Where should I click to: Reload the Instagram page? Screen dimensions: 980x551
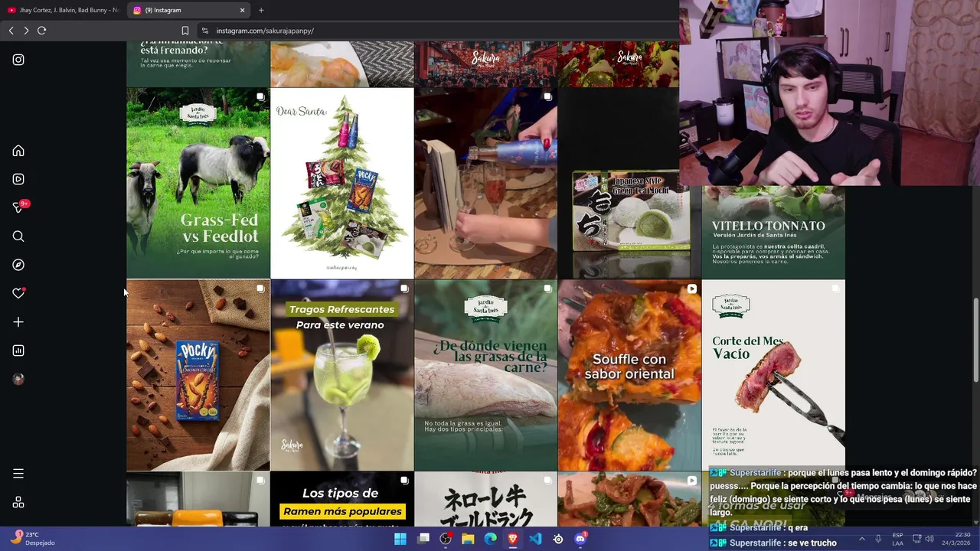click(x=42, y=31)
